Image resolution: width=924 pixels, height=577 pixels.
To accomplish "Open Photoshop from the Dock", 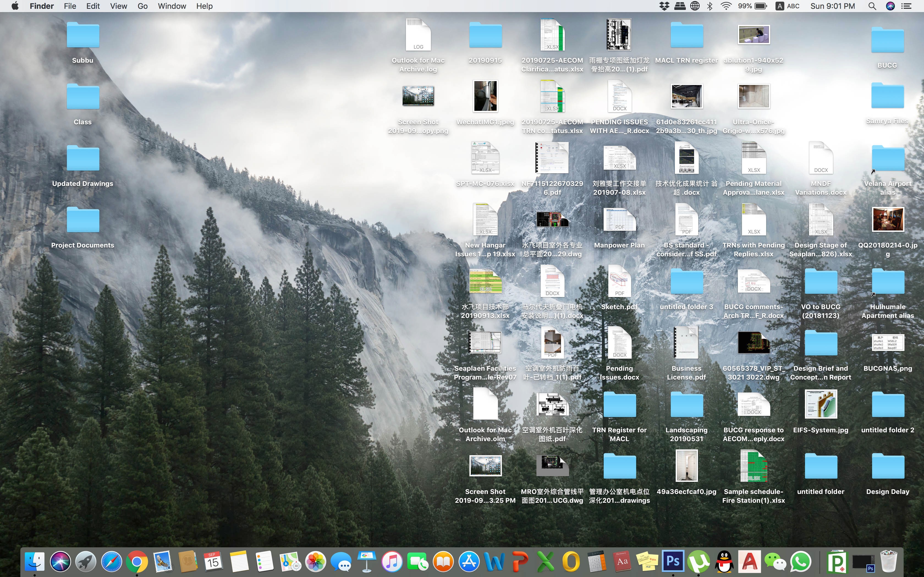I will click(673, 561).
